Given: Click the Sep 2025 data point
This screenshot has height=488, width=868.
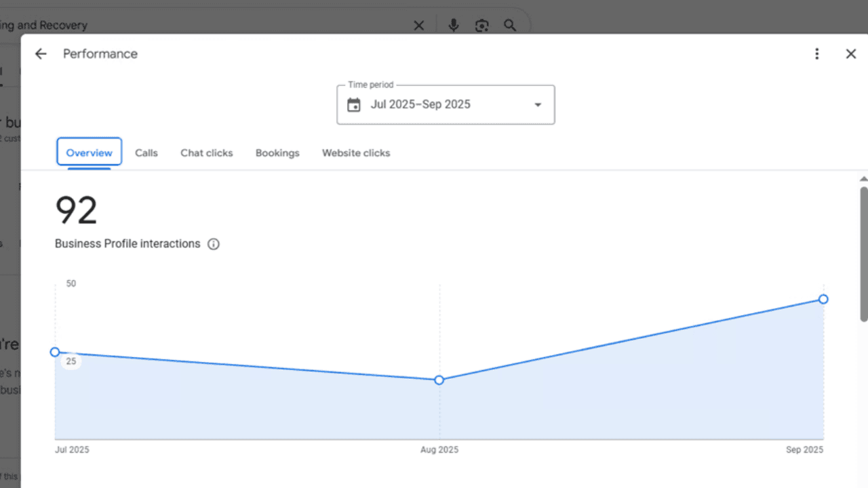Looking at the screenshot, I should [823, 299].
